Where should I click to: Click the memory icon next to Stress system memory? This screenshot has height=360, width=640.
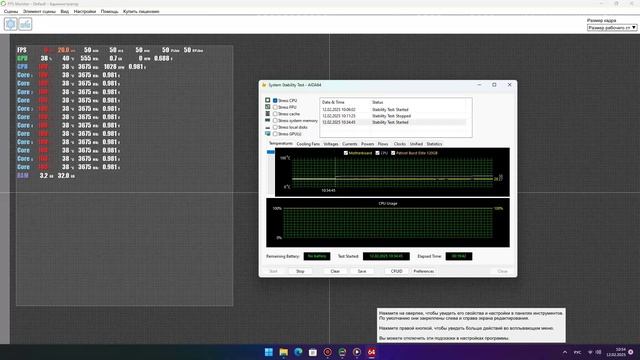268,120
